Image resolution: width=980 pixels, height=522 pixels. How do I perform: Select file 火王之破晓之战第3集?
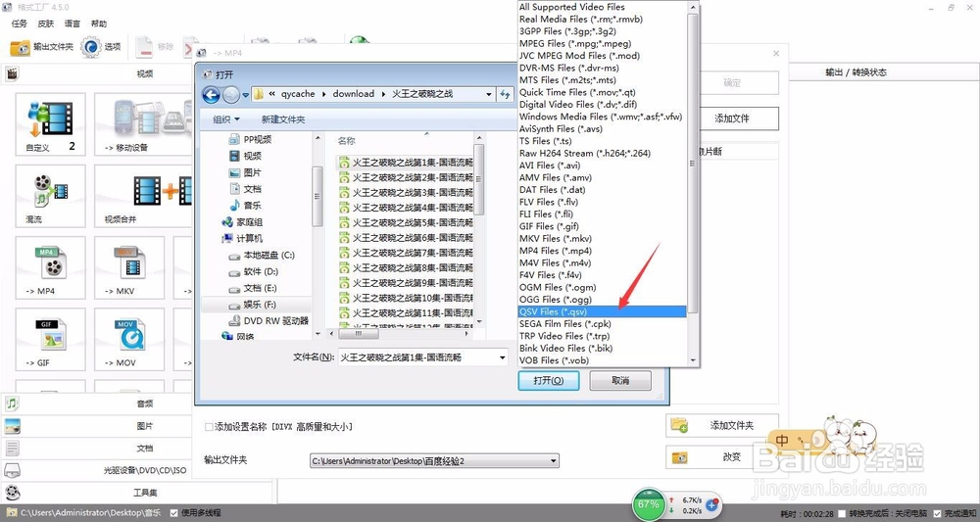(406, 192)
